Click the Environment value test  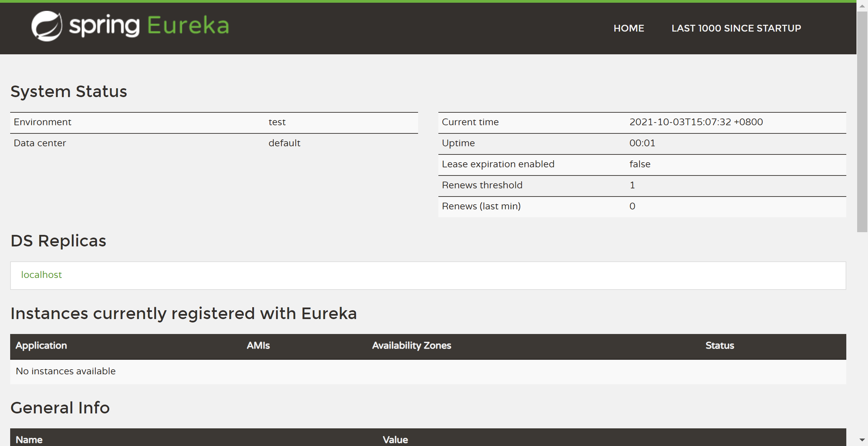tap(277, 122)
